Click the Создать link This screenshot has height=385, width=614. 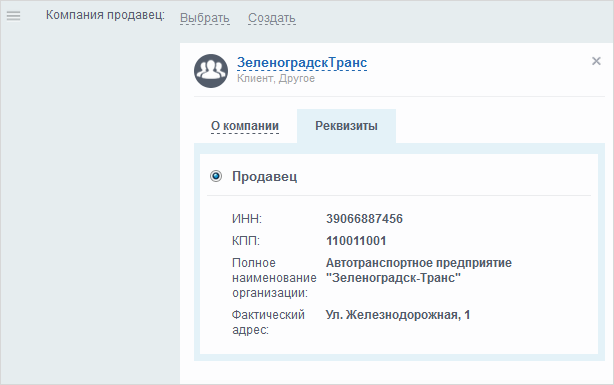[272, 18]
